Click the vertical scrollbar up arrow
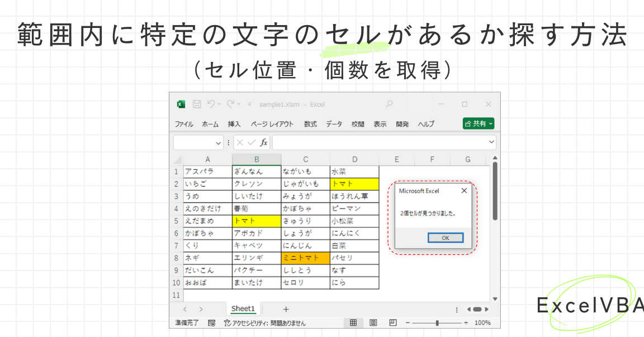This screenshot has width=644, height=337. tap(495, 158)
